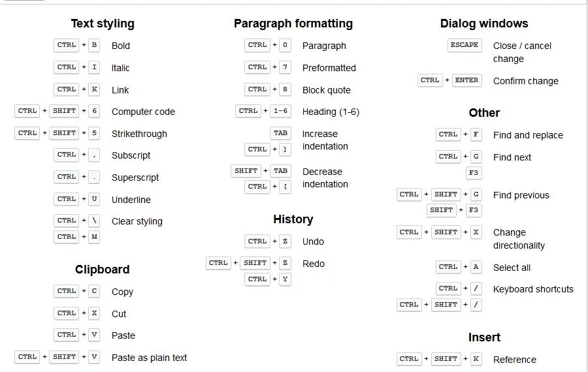The width and height of the screenshot is (588, 372).
Task: Click the Block quote label
Action: coord(326,90)
